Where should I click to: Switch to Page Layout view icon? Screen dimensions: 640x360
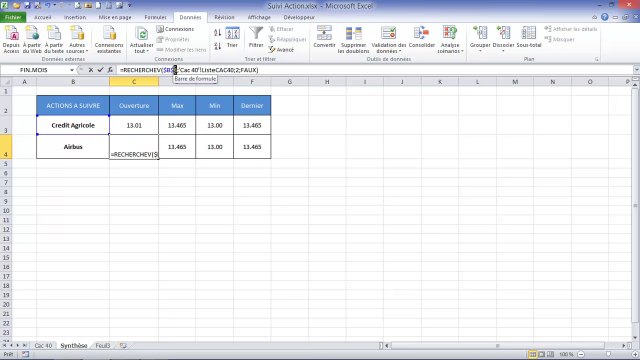(542, 354)
